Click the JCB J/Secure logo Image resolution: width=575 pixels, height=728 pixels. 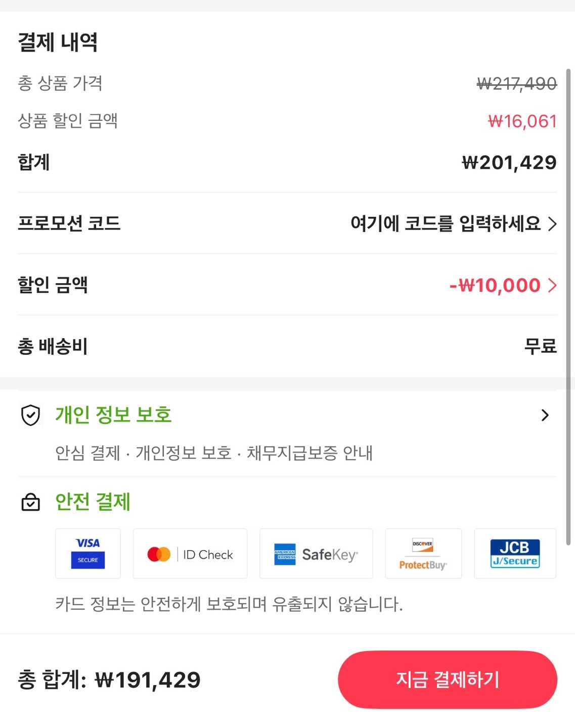tap(515, 554)
